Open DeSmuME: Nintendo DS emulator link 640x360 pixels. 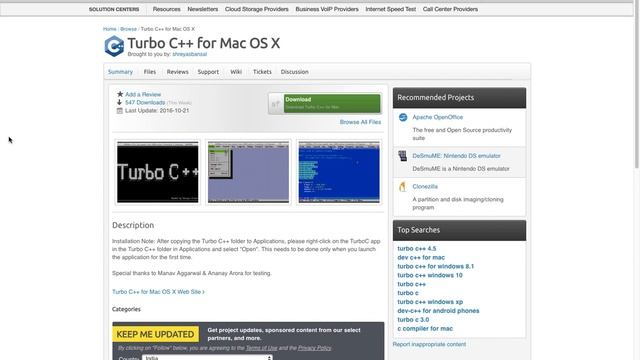tap(456, 156)
